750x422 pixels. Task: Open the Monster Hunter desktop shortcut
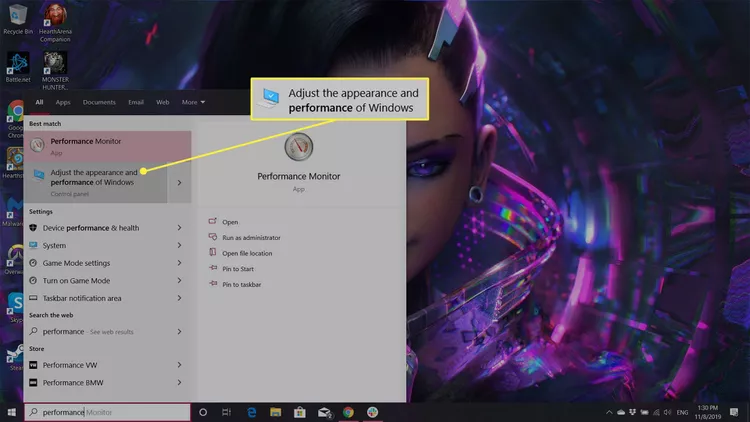pos(54,65)
